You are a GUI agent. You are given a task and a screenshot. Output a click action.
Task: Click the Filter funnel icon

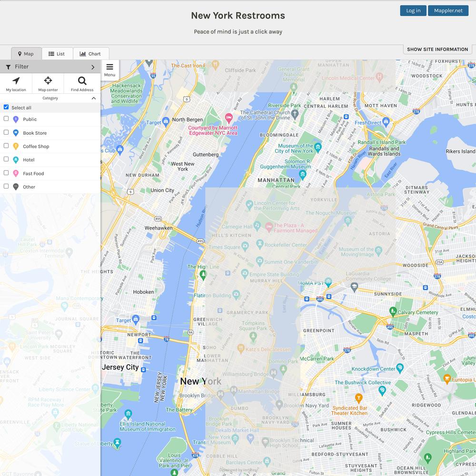pyautogui.click(x=8, y=67)
